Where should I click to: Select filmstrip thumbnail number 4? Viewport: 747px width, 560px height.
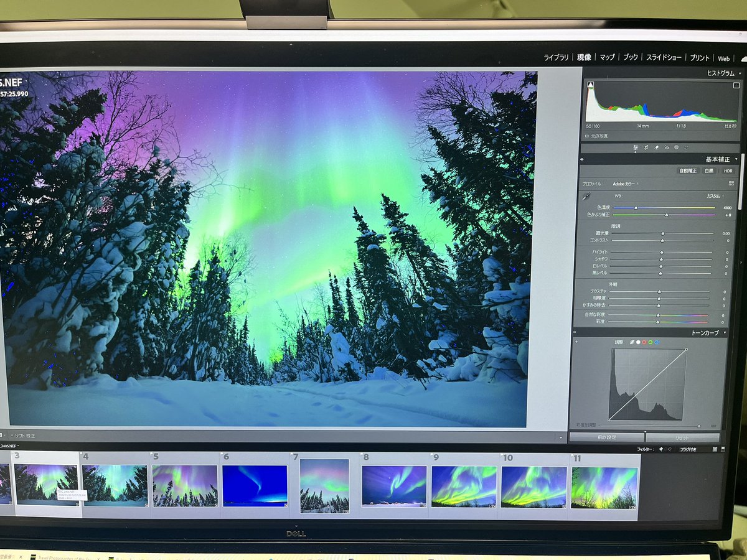click(x=115, y=485)
